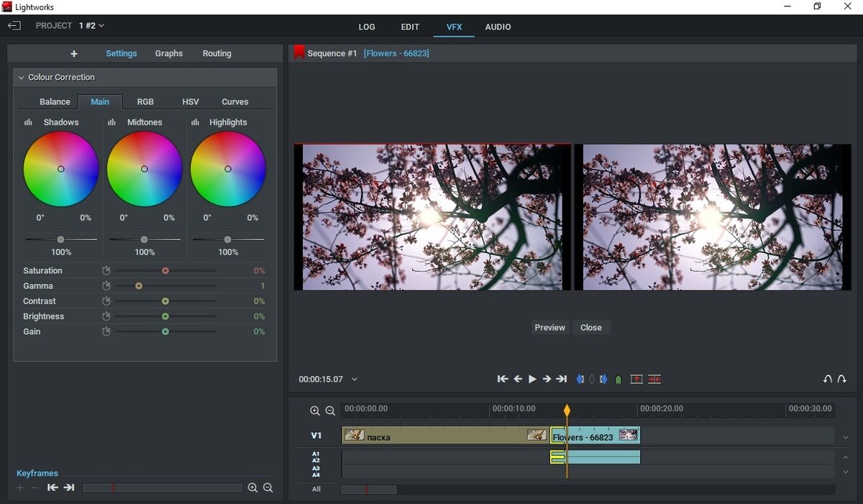The height and width of the screenshot is (504, 863).
Task: Click the Close button below the viewer
Action: [x=590, y=327]
